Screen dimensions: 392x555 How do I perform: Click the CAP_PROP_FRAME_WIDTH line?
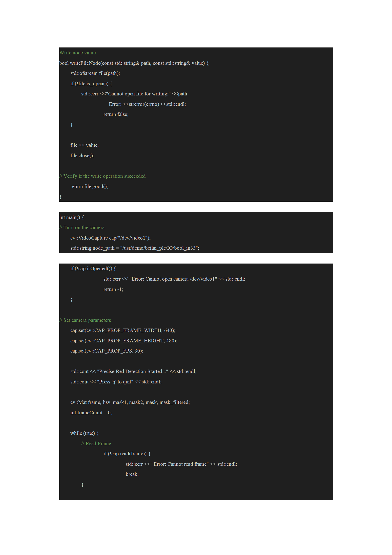[x=123, y=330]
